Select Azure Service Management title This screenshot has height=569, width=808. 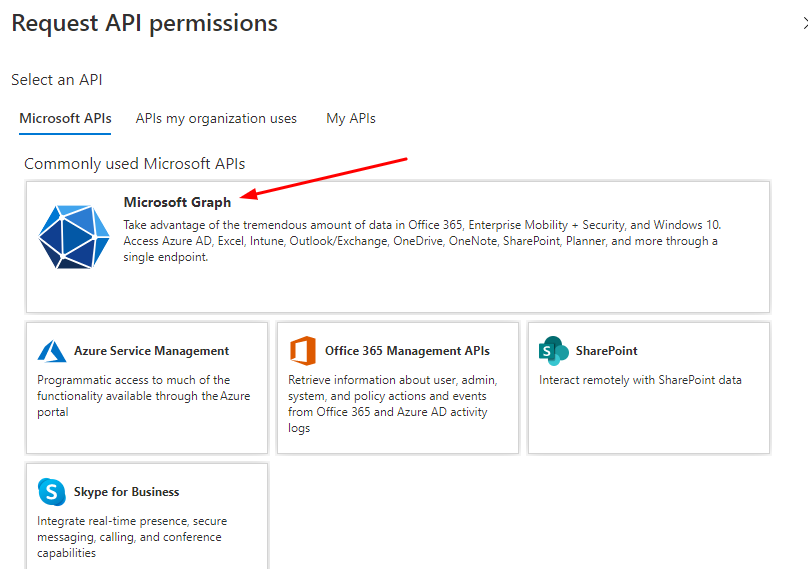pyautogui.click(x=152, y=351)
